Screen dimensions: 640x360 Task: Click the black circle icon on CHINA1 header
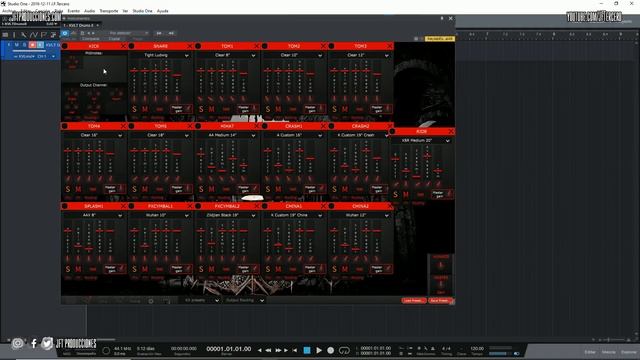click(265, 206)
